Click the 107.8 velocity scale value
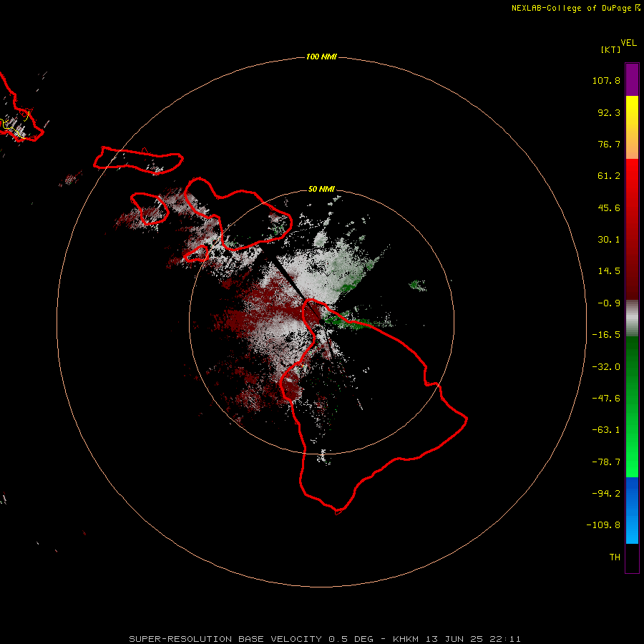 606,80
